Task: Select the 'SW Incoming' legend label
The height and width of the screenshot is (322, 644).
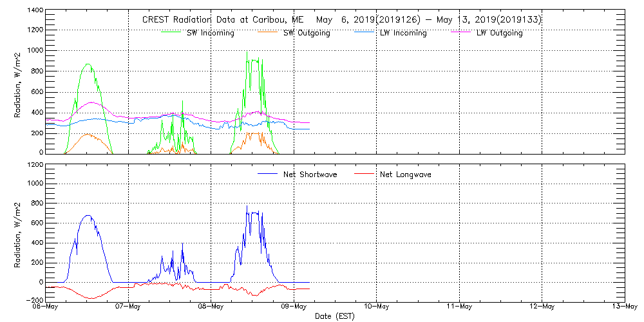Action: [210, 33]
